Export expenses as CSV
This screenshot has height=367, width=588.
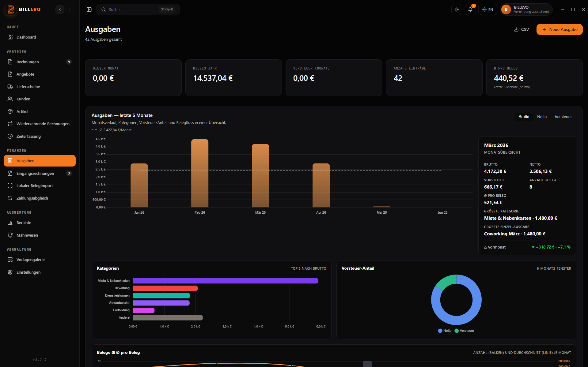(x=522, y=29)
